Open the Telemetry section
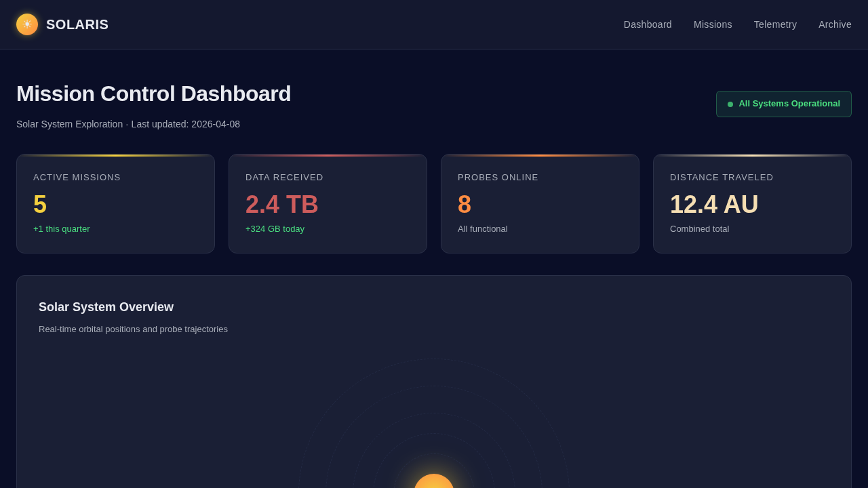868x488 pixels. [x=775, y=24]
